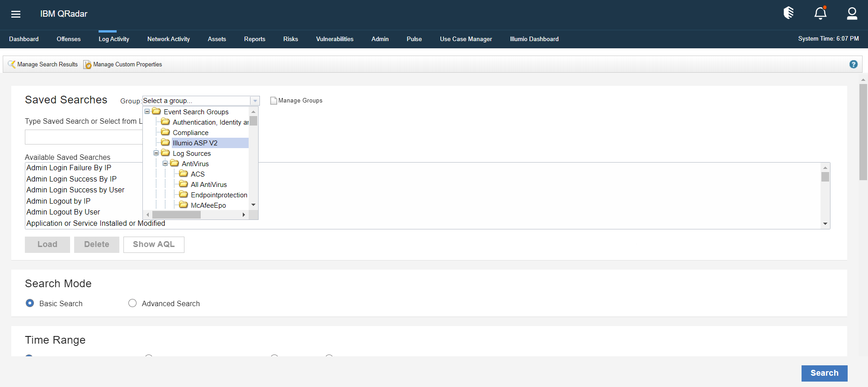Viewport: 868px width, 387px height.
Task: Open the hamburger navigation menu
Action: 16,14
